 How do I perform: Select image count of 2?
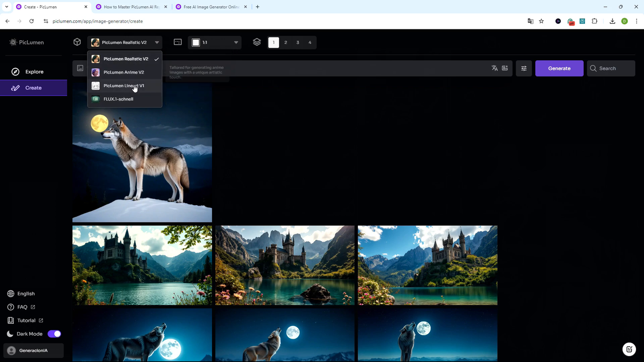point(285,42)
